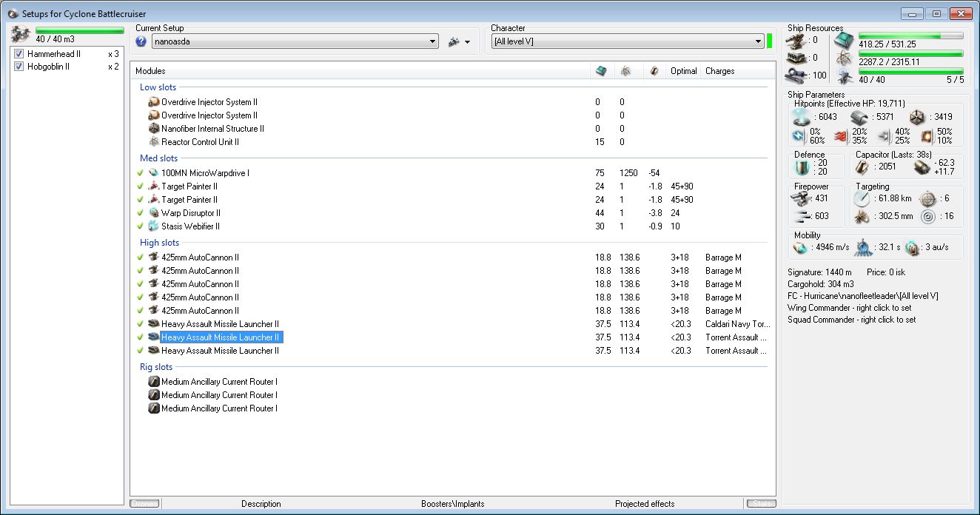Open the Character dropdown showing All level V
The width and height of the screenshot is (980, 515).
click(x=628, y=41)
